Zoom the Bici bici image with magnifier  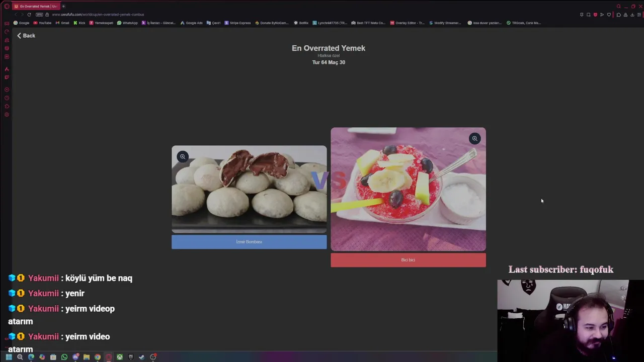474,139
